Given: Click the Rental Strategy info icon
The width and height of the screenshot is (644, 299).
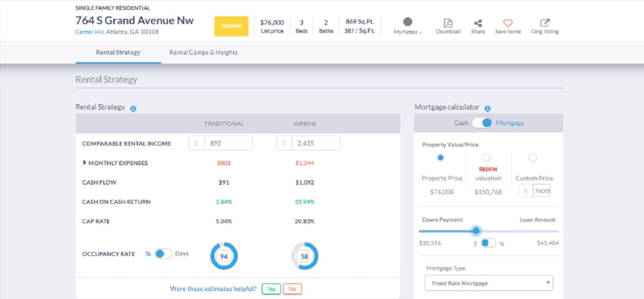Looking at the screenshot, I should click(133, 108).
